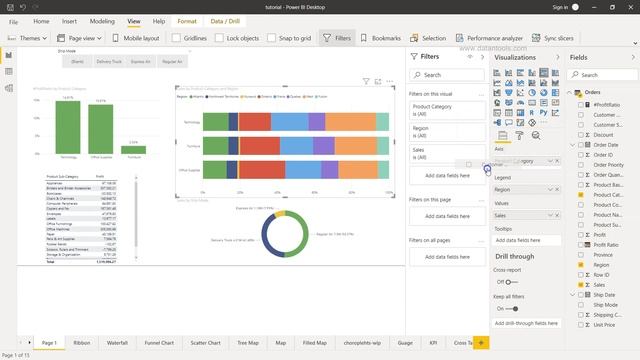Open visual filter icon above the chart

coord(366,82)
